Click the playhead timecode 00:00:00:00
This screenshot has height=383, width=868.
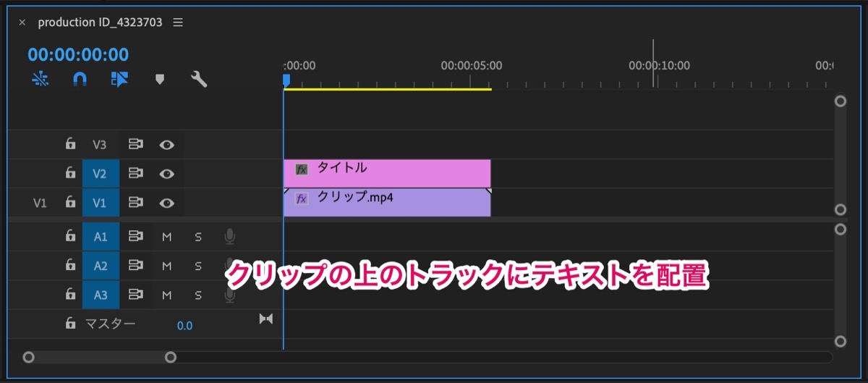(x=78, y=54)
